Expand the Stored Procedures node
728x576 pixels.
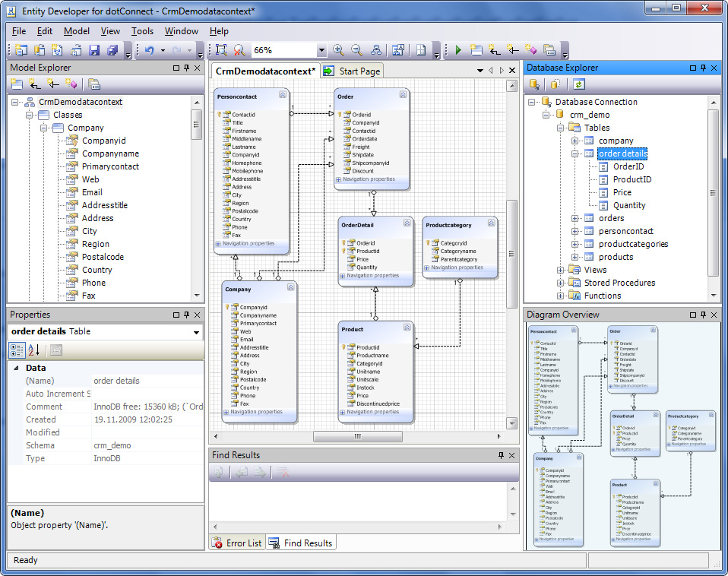click(x=560, y=283)
